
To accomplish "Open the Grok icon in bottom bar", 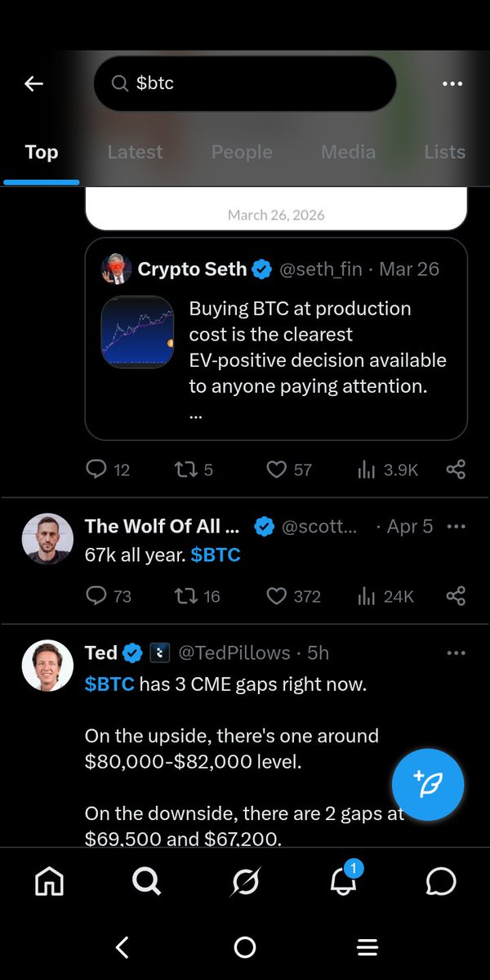I will pyautogui.click(x=245, y=882).
